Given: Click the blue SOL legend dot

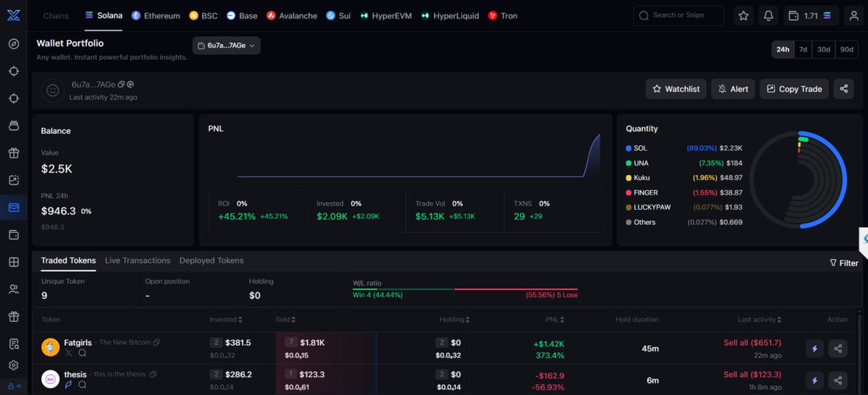Looking at the screenshot, I should pos(629,148).
